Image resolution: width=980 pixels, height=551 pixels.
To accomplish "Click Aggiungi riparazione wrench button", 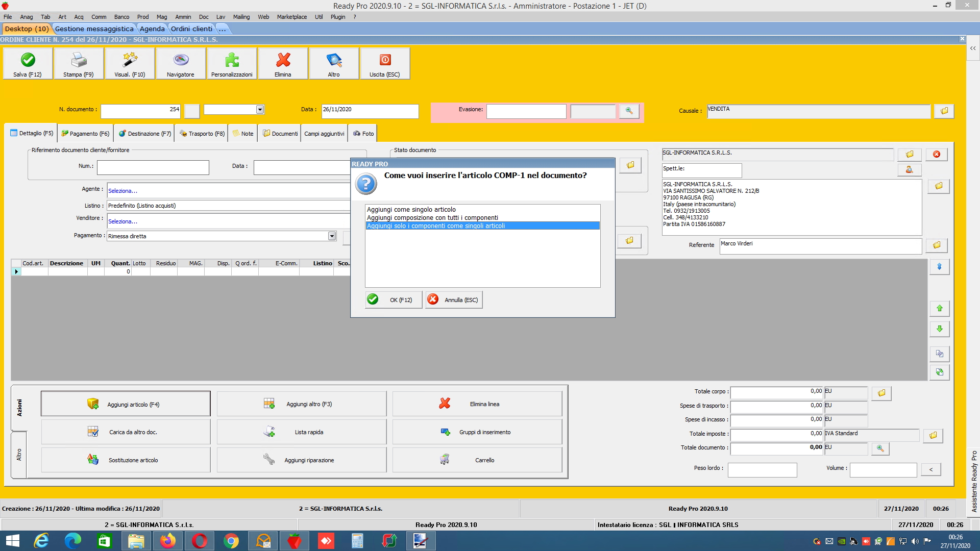I will pyautogui.click(x=302, y=460).
